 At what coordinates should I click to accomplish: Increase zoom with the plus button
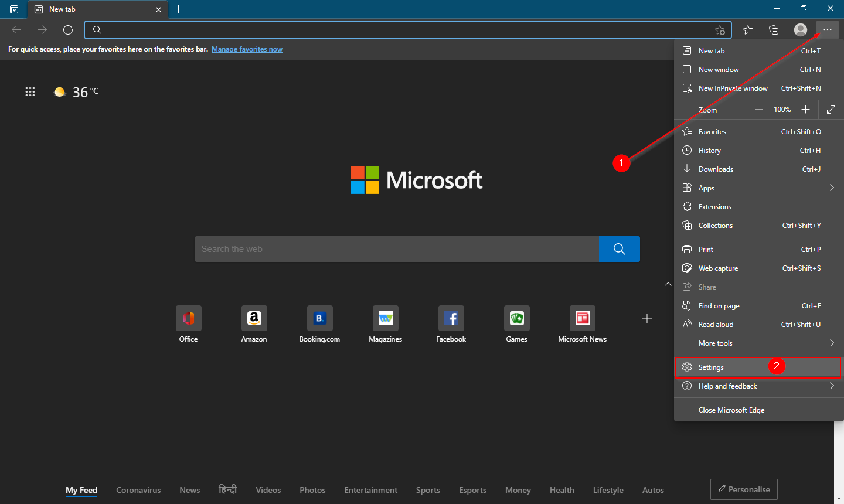[x=806, y=110]
